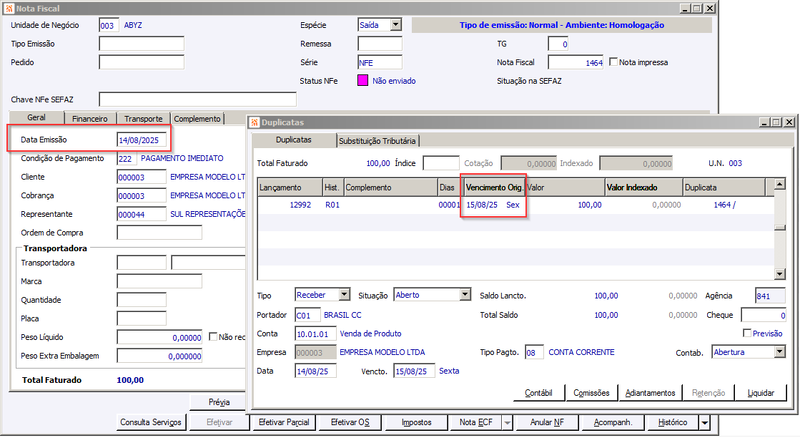The image size is (800, 438).
Task: Click the Adiantamentos button
Action: pos(650,393)
